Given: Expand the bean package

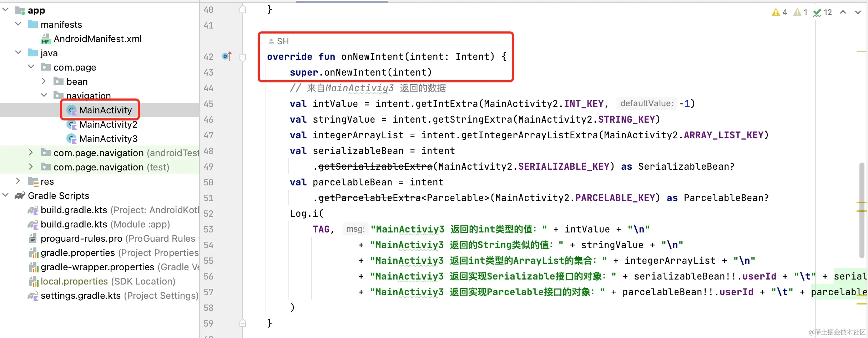Looking at the screenshot, I should tap(44, 81).
